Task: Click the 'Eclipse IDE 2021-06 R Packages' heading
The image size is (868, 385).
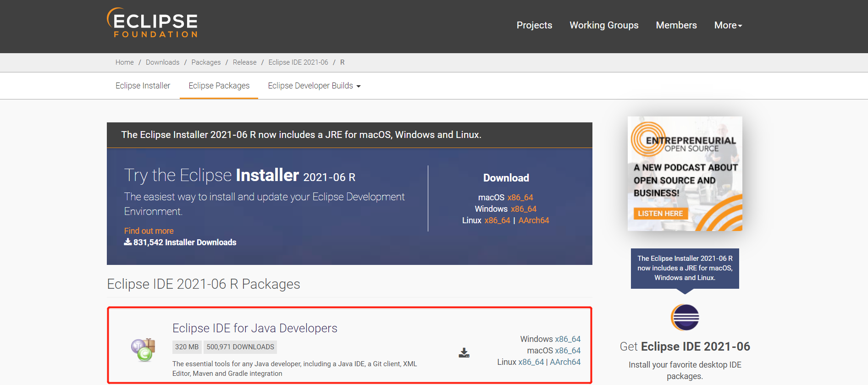Action: [x=204, y=284]
